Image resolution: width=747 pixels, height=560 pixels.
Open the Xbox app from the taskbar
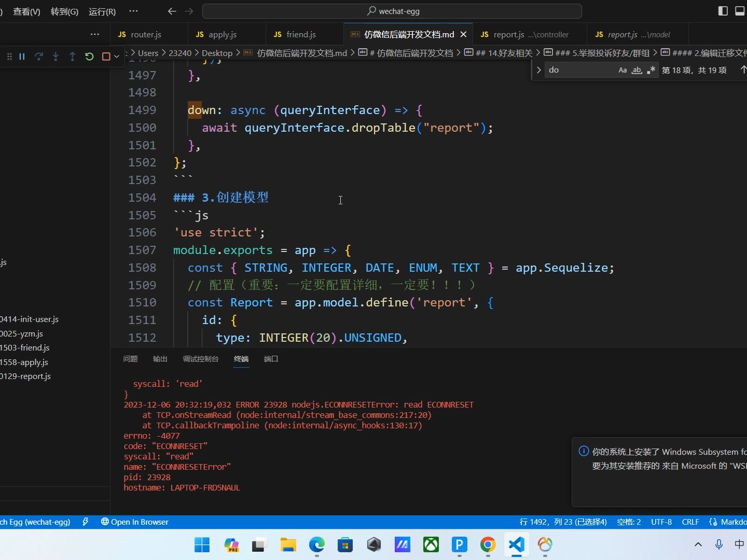click(431, 545)
